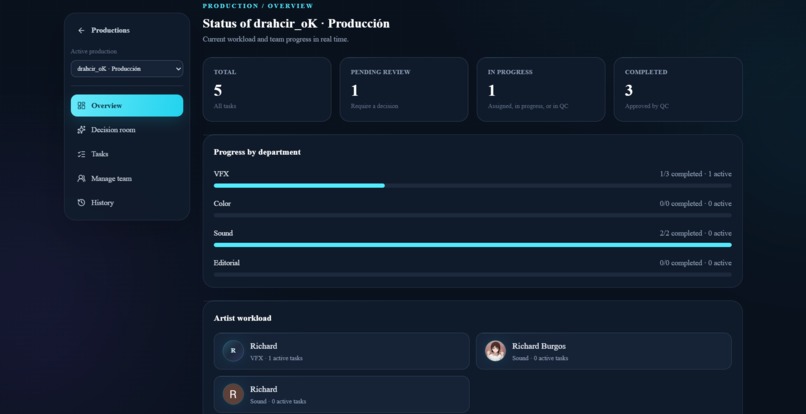
Task: Go back to Productions
Action: (104, 30)
